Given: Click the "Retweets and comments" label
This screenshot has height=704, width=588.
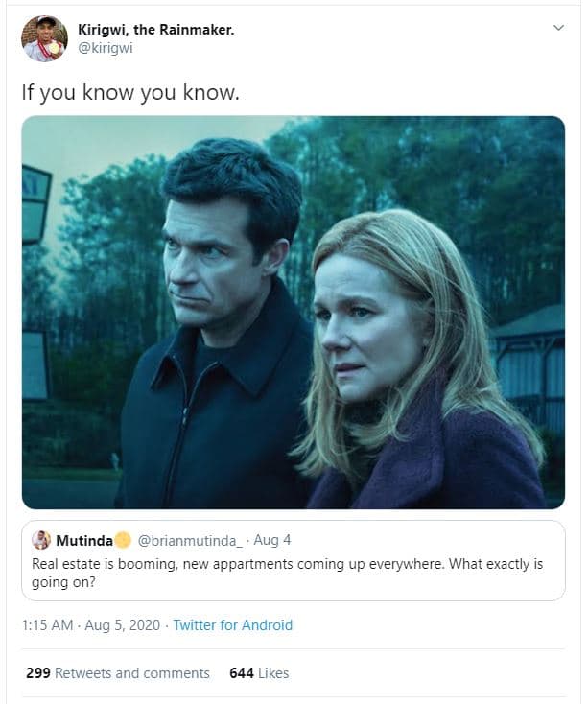Looking at the screenshot, I should pyautogui.click(x=132, y=672).
